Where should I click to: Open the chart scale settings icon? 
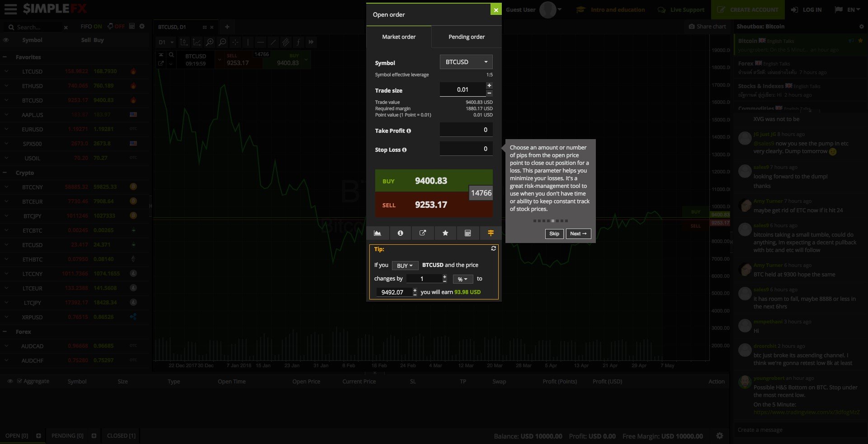pos(197,42)
